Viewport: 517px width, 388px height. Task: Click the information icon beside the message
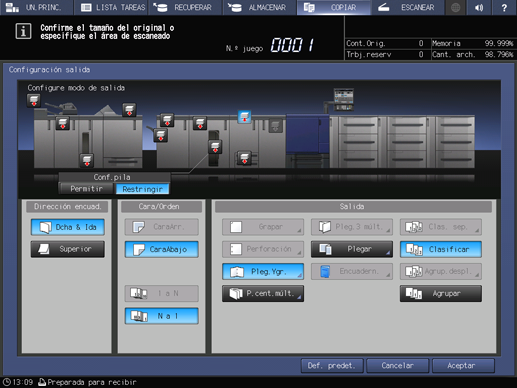23,31
